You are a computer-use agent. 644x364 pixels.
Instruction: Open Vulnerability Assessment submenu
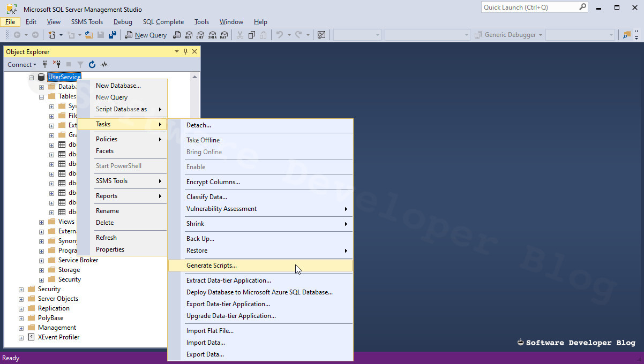pos(260,209)
